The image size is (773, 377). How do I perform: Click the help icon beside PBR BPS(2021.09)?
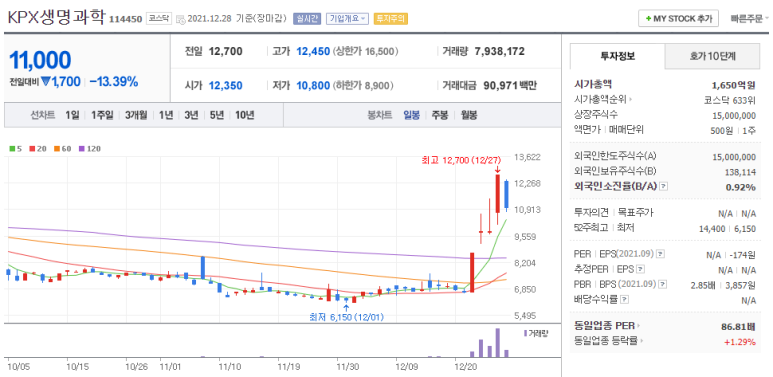(x=663, y=284)
